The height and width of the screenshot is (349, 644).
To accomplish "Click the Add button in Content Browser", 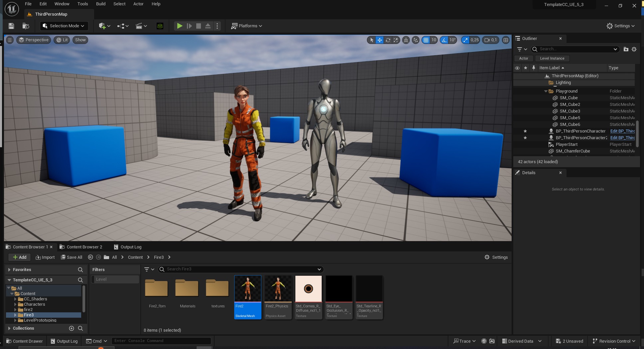I will pyautogui.click(x=20, y=257).
